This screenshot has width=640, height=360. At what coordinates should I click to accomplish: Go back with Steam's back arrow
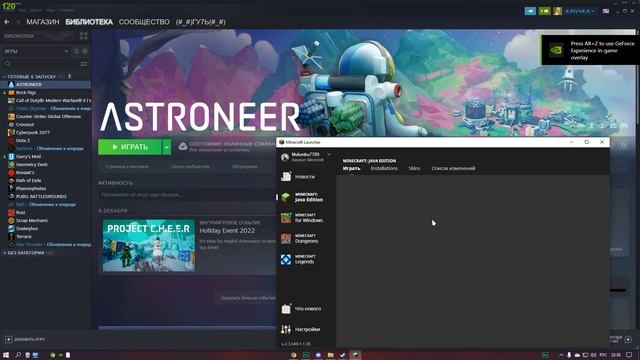pos(7,22)
